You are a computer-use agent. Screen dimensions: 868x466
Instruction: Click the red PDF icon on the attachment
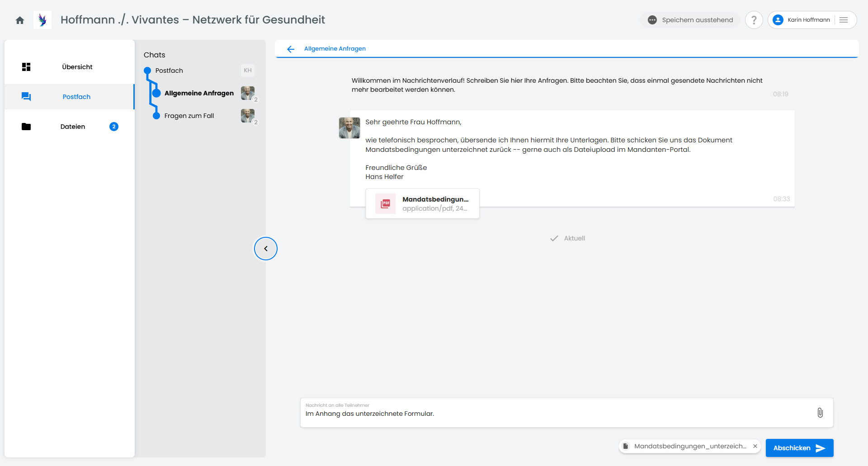pyautogui.click(x=386, y=204)
